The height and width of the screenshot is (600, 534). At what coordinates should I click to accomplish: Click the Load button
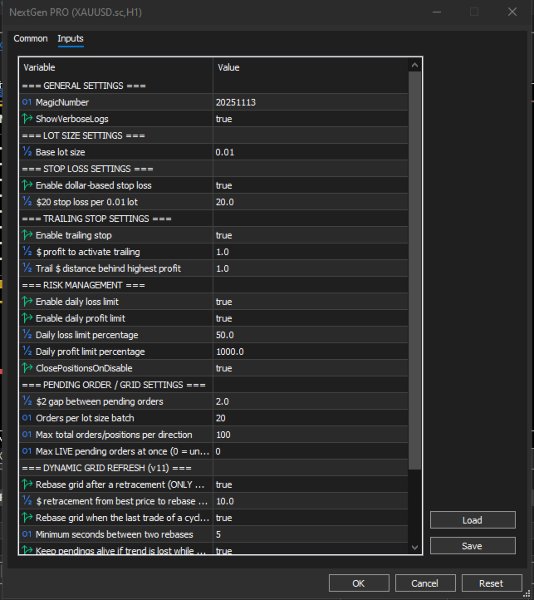tap(472, 520)
